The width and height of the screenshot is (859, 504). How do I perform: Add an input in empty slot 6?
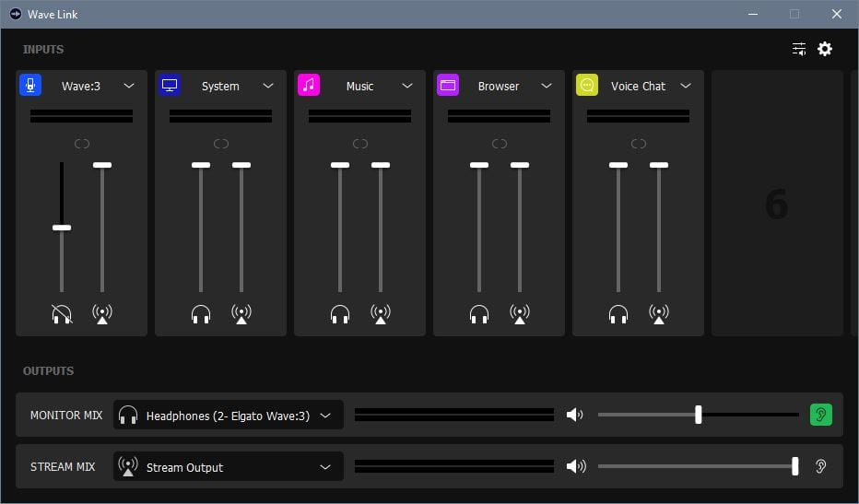click(776, 204)
